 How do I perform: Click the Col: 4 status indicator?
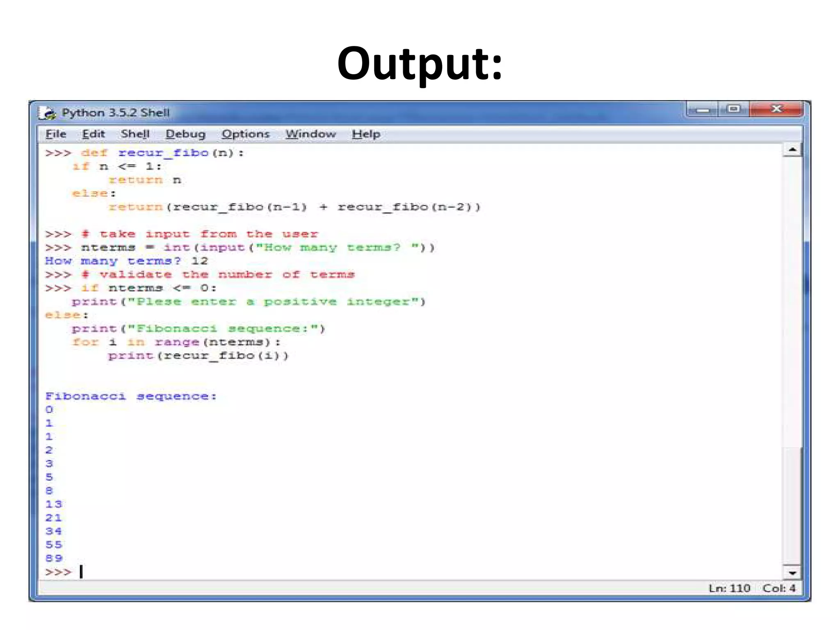pos(778,588)
